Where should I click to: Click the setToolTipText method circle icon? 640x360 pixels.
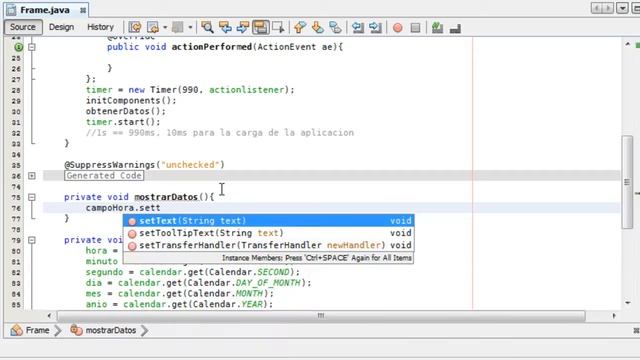(132, 234)
